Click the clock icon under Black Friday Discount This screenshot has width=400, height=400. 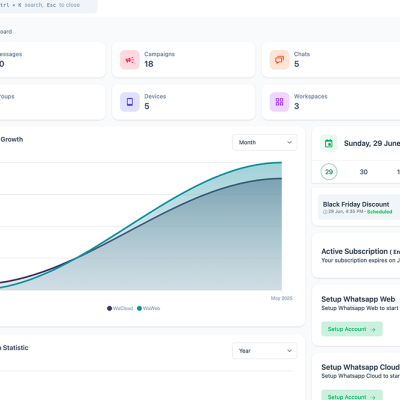point(325,212)
